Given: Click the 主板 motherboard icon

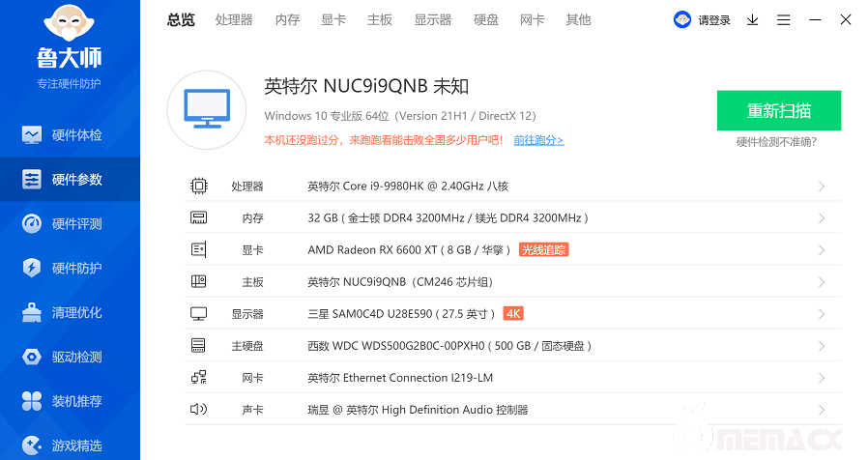Looking at the screenshot, I should pos(199,282).
